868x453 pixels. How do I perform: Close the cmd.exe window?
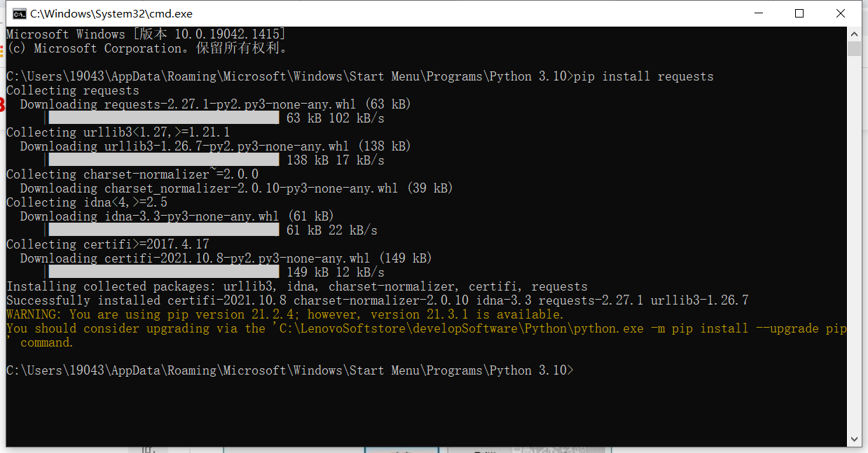(x=841, y=13)
